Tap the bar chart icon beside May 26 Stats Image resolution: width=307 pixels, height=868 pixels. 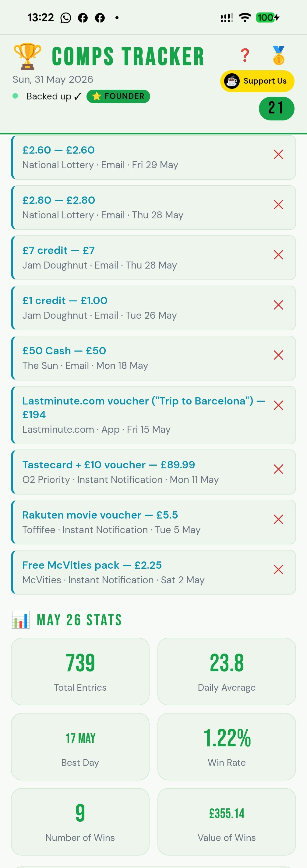tap(21, 620)
